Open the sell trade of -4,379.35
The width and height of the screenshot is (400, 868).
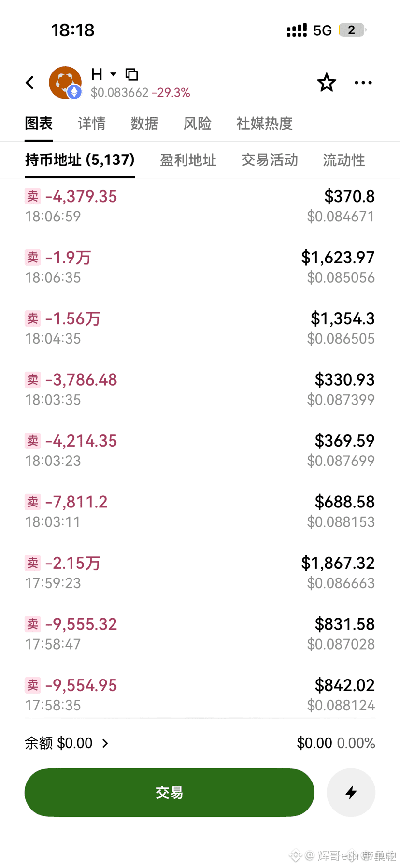coord(200,206)
